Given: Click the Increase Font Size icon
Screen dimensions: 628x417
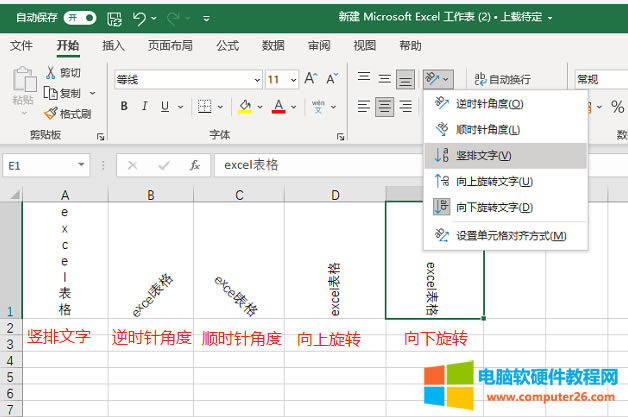Looking at the screenshot, I should tap(310, 79).
